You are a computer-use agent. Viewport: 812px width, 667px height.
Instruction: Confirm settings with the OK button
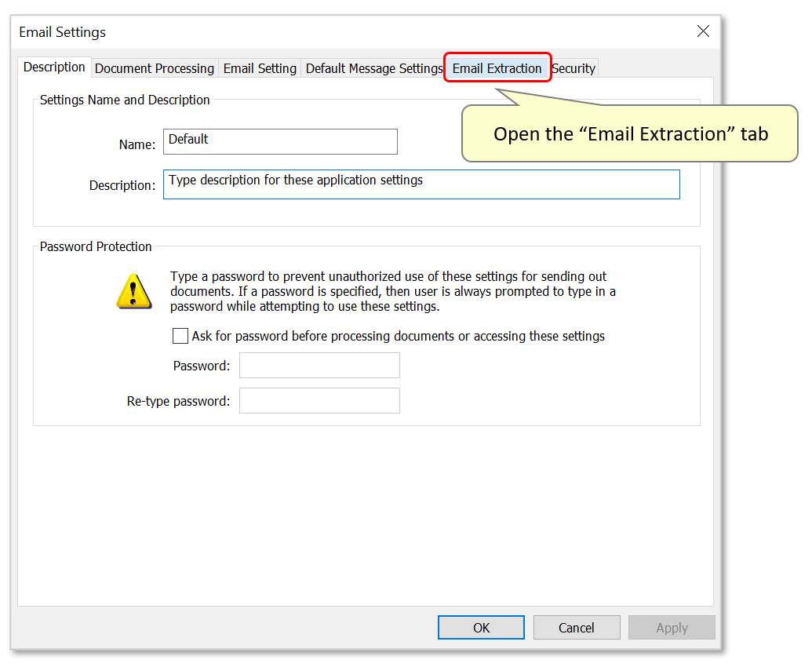coord(481,628)
